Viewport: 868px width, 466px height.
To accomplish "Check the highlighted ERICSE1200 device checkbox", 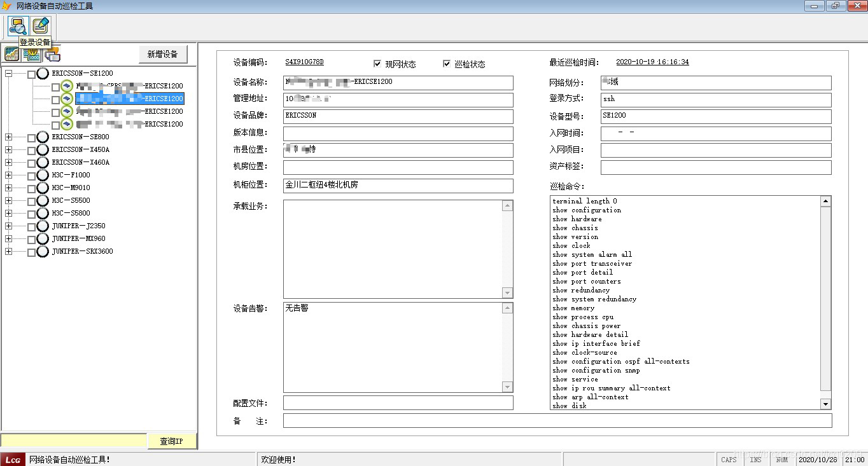I will tap(55, 100).
